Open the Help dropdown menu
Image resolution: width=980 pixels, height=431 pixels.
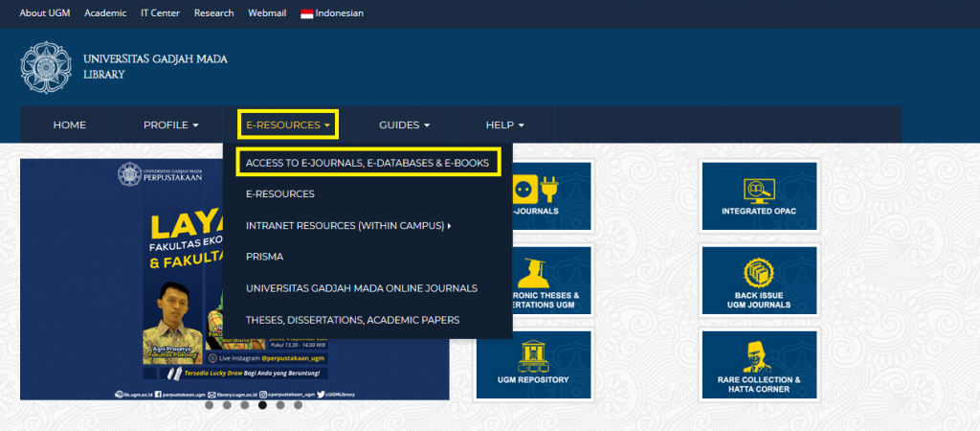click(x=505, y=125)
